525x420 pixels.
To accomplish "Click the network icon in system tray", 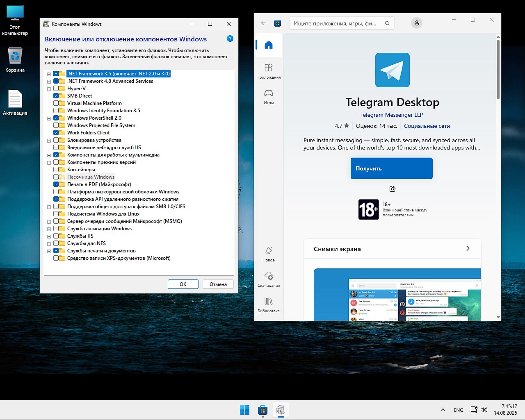I will (x=474, y=410).
